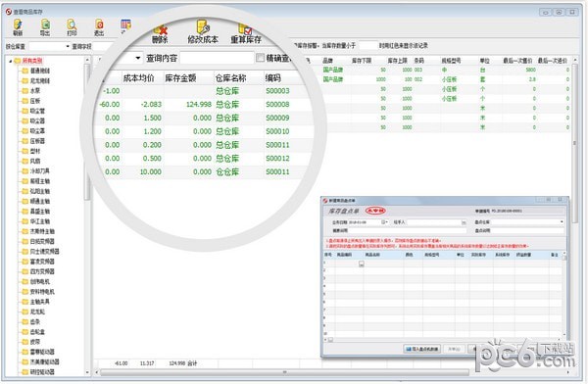This screenshot has width=588, height=384.
Task: Click the first 国产品牌 brand cell
Action: [333, 70]
